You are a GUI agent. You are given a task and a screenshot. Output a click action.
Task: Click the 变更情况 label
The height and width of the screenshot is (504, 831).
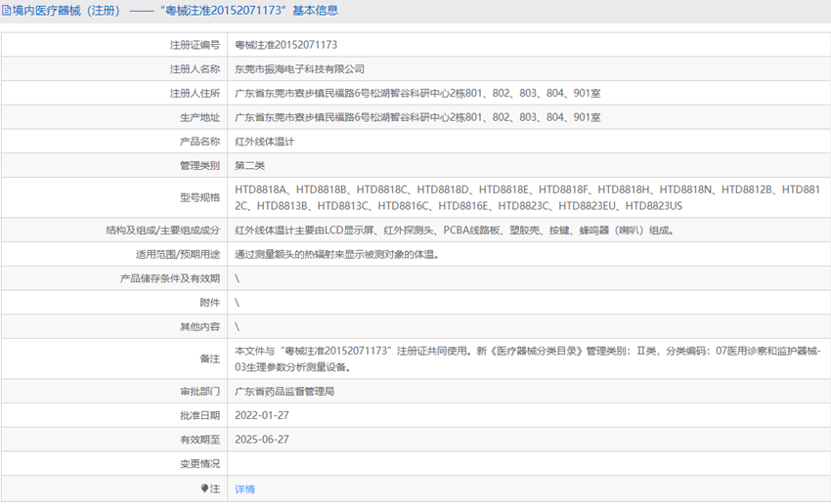coord(199,464)
